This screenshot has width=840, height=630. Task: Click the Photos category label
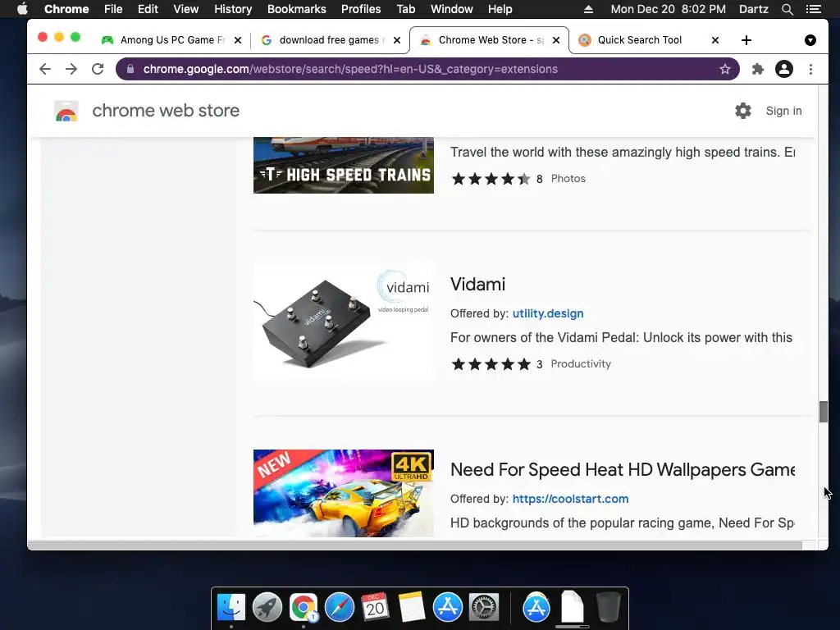click(568, 178)
